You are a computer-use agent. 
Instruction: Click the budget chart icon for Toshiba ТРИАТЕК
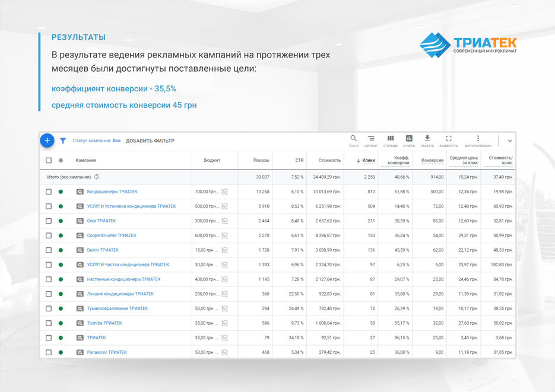coord(224,323)
